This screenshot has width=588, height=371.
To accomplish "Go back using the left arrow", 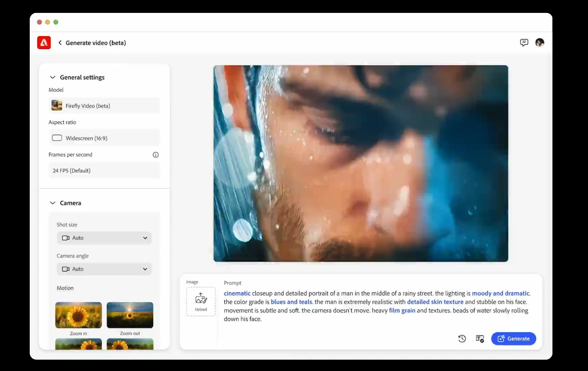I will coord(60,43).
